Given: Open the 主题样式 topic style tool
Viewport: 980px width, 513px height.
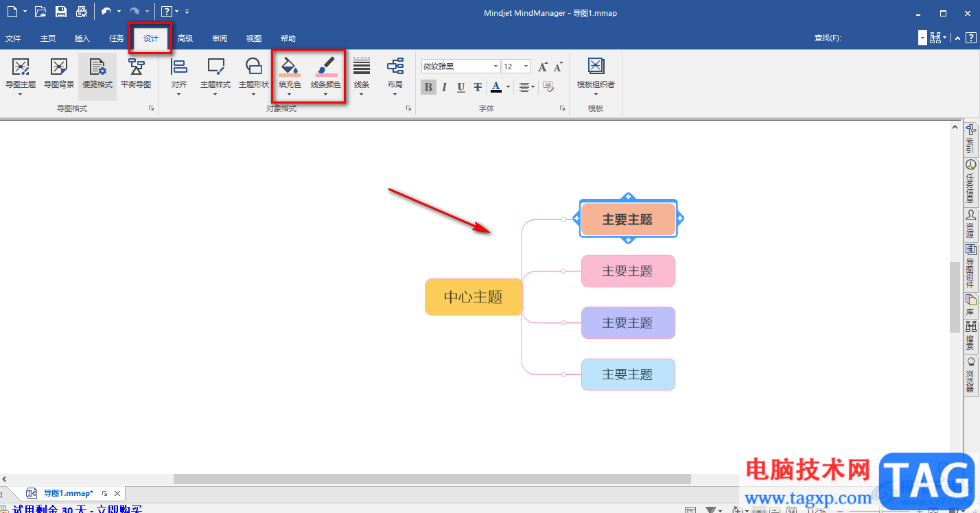Looking at the screenshot, I should (215, 76).
